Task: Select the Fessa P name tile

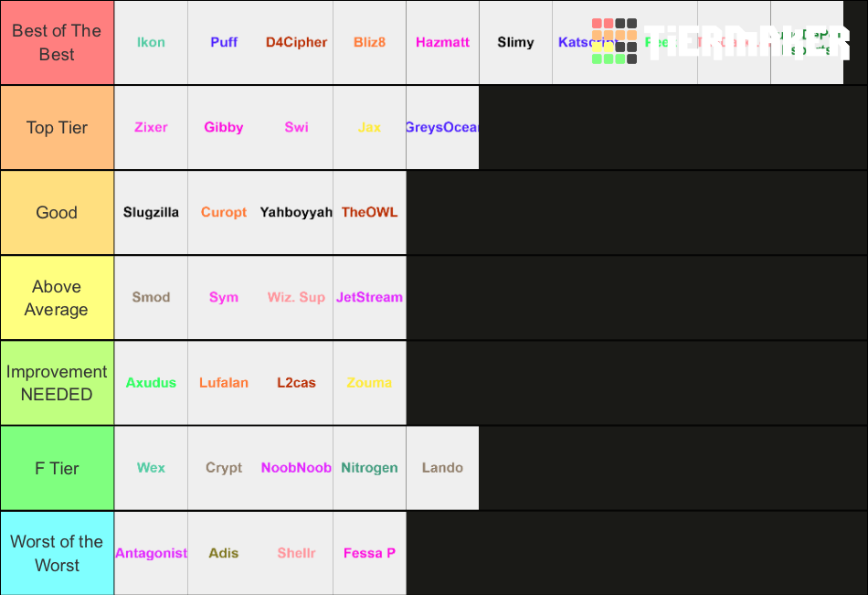Action: pos(369,553)
